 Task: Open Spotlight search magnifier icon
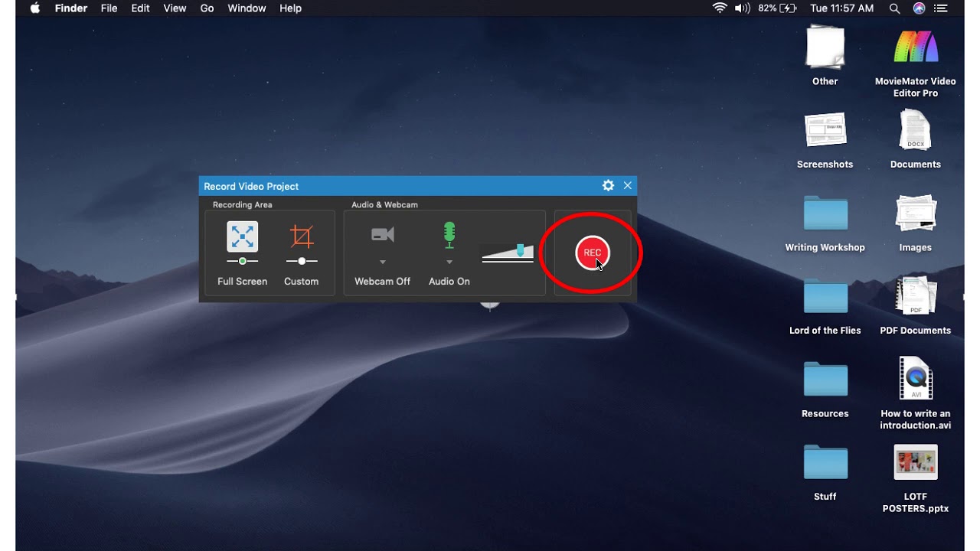tap(894, 8)
